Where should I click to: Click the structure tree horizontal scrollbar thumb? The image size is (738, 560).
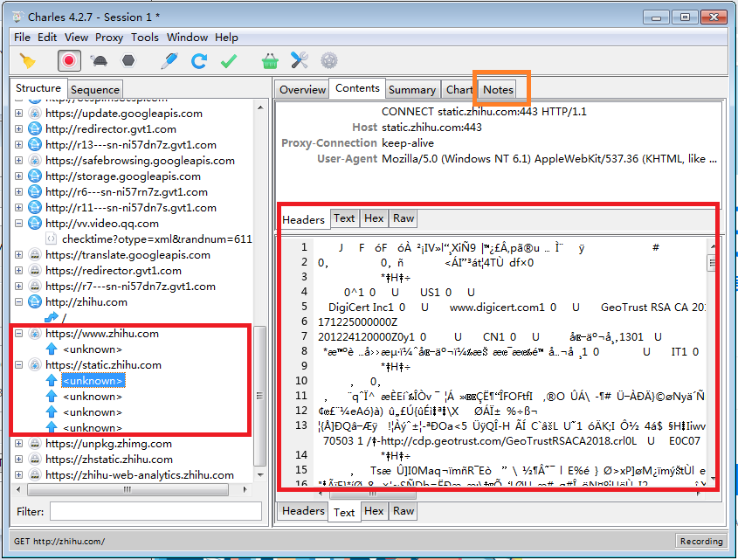pyautogui.click(x=128, y=489)
